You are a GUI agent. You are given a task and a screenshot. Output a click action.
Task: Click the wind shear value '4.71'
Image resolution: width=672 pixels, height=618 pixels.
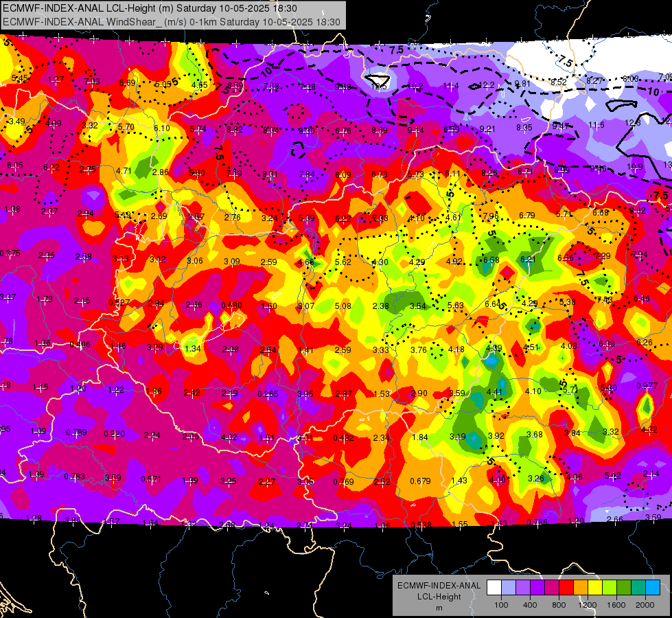(124, 171)
